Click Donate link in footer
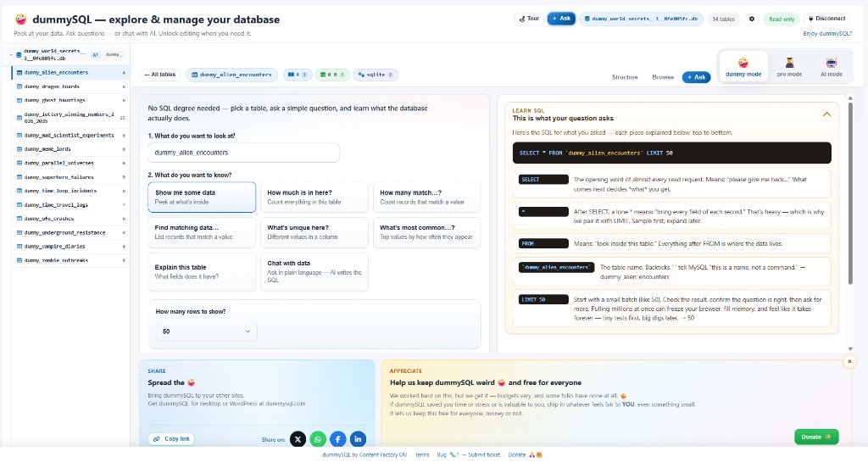 point(516,455)
